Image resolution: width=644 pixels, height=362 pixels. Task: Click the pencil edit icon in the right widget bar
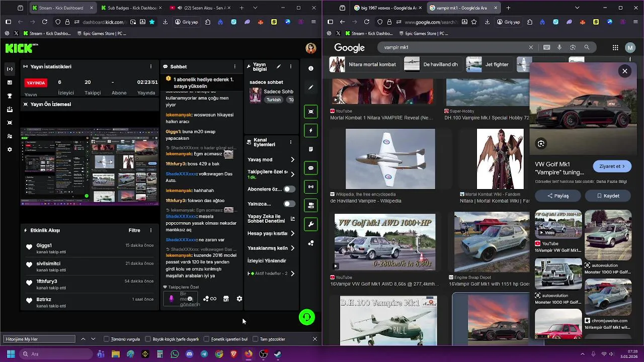click(x=311, y=87)
